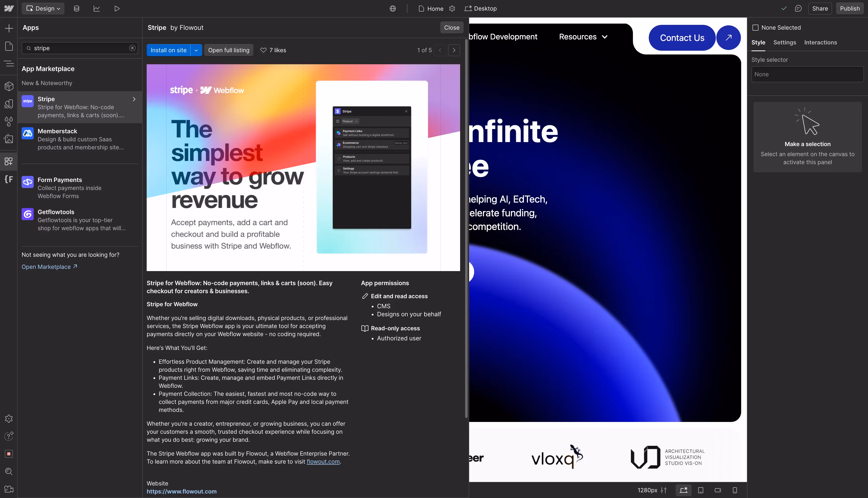Open the flowout.com link
Image resolution: width=868 pixels, height=498 pixels.
click(x=323, y=462)
